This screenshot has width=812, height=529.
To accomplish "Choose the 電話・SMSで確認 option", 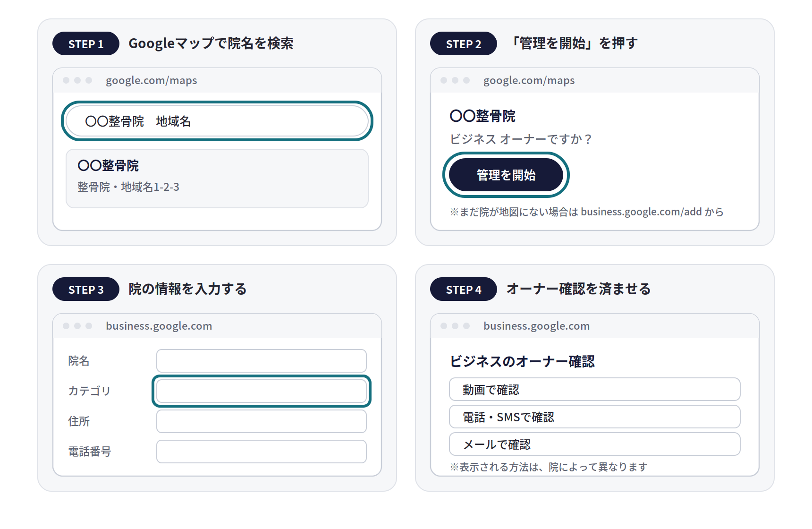I will click(x=595, y=417).
